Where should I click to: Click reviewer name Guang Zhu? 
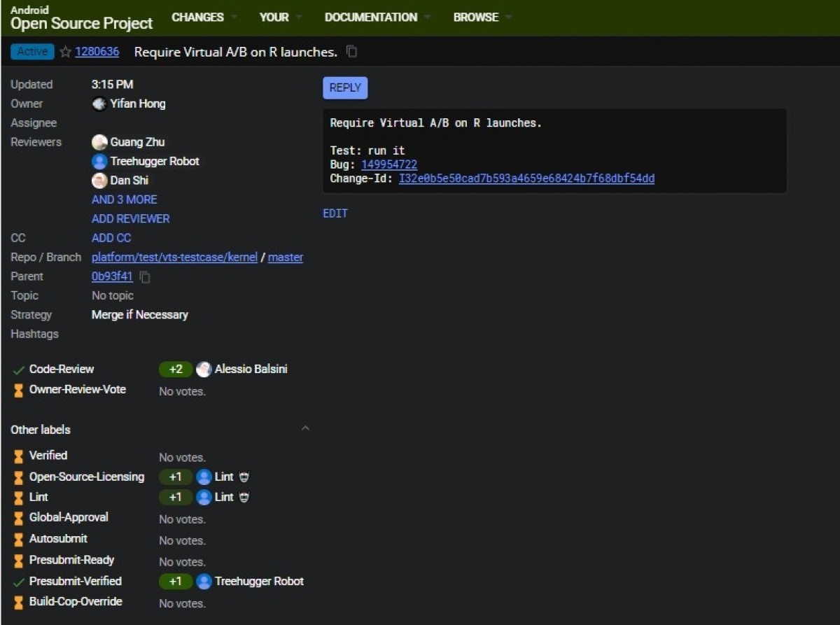click(138, 142)
